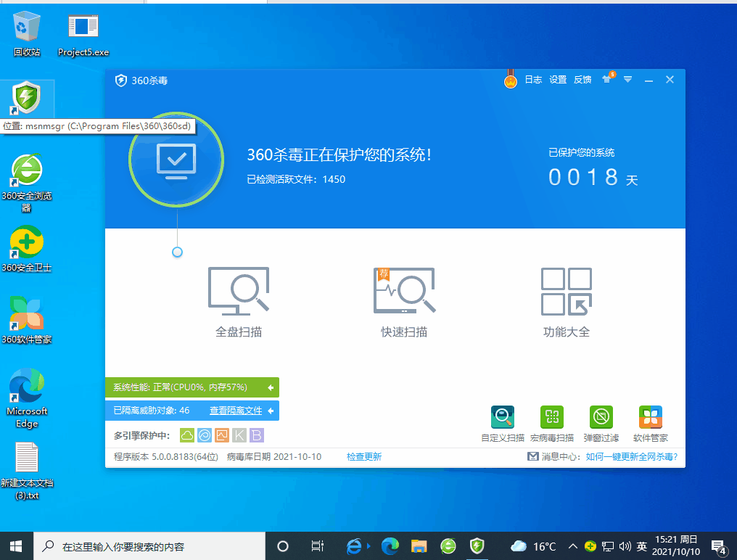Open the 日志 log menu
The height and width of the screenshot is (560, 737).
pyautogui.click(x=533, y=80)
